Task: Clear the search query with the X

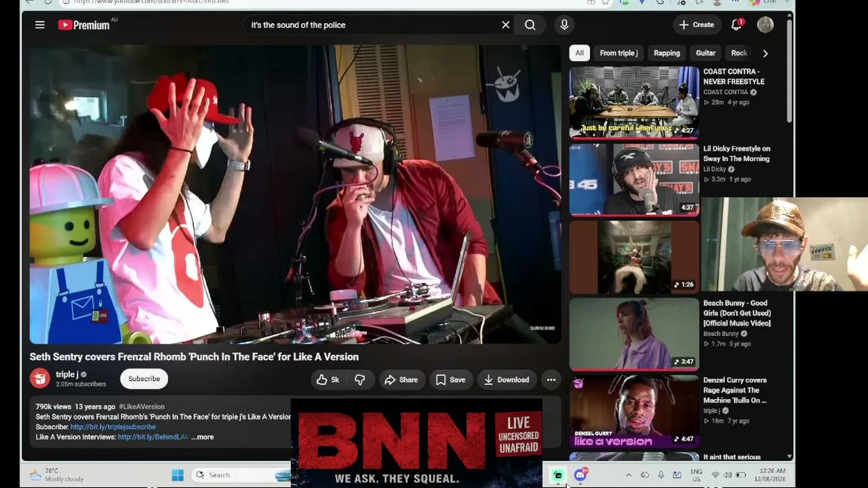Action: [505, 25]
